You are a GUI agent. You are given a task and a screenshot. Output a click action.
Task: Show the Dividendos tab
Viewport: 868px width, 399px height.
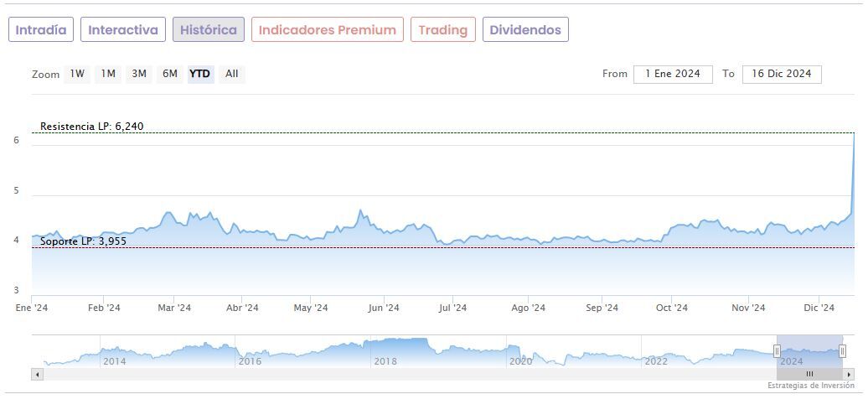click(525, 30)
